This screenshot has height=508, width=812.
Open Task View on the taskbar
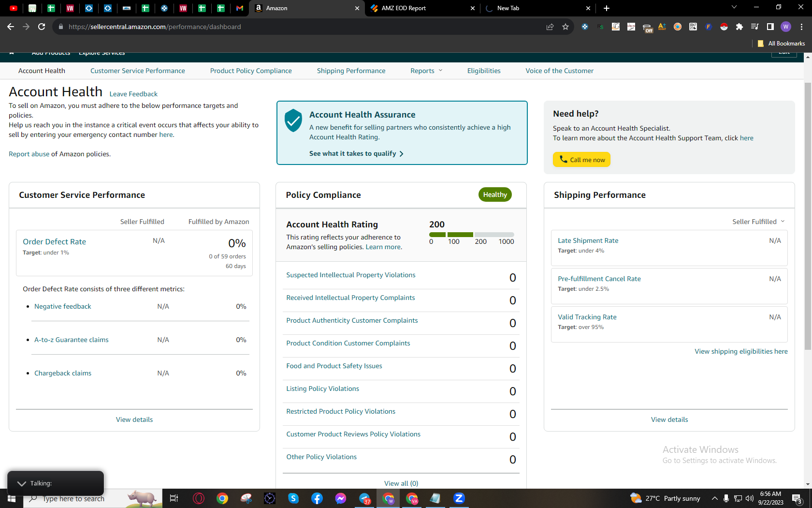[x=174, y=498]
